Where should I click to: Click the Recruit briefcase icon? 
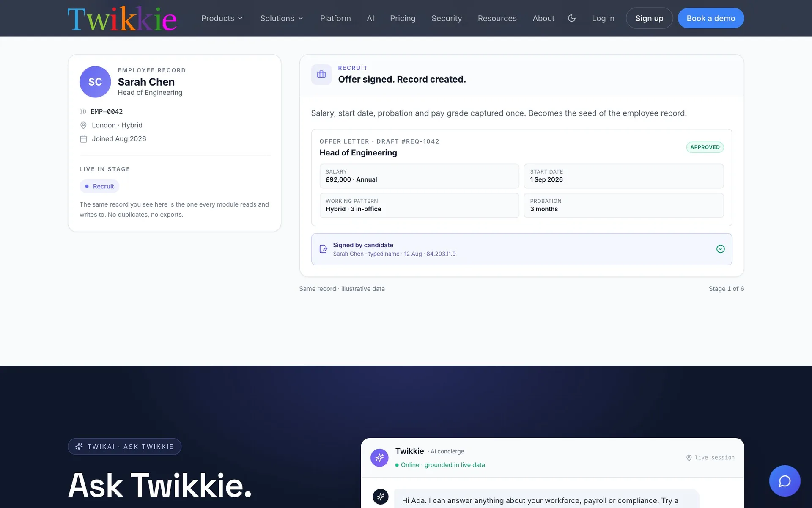[x=321, y=75]
